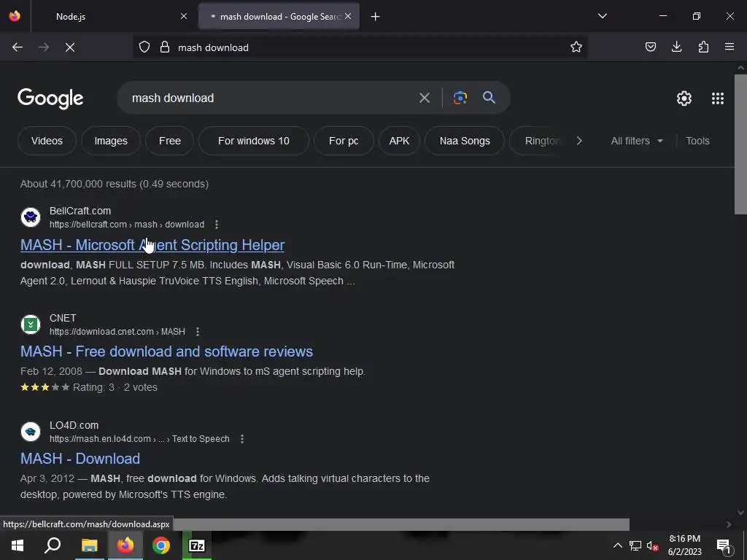Open Google quick settings gear
Image resolution: width=747 pixels, height=560 pixels.
point(684,98)
